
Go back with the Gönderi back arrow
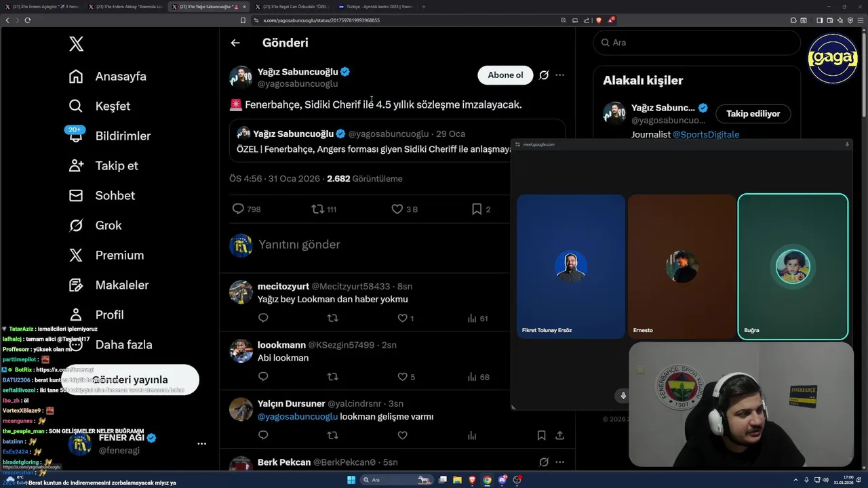pos(235,43)
